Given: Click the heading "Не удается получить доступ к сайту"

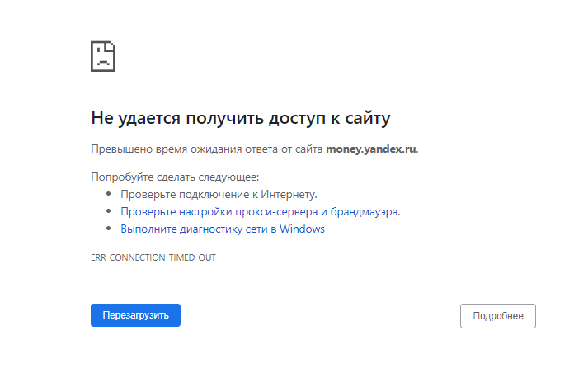Looking at the screenshot, I should click(240, 118).
